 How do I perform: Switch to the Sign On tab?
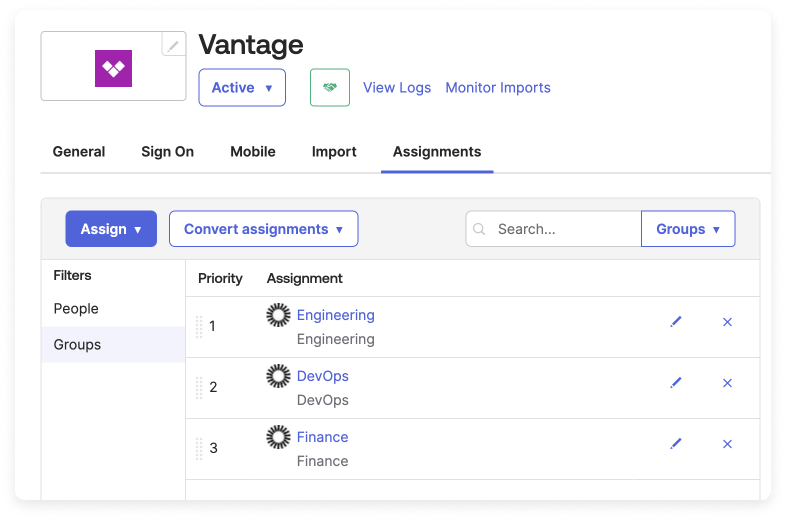[167, 152]
